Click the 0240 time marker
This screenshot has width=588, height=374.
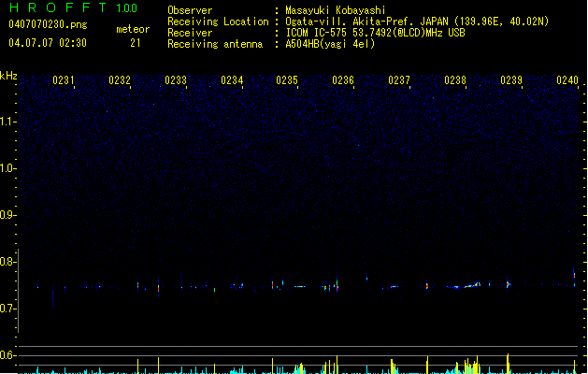(x=567, y=80)
